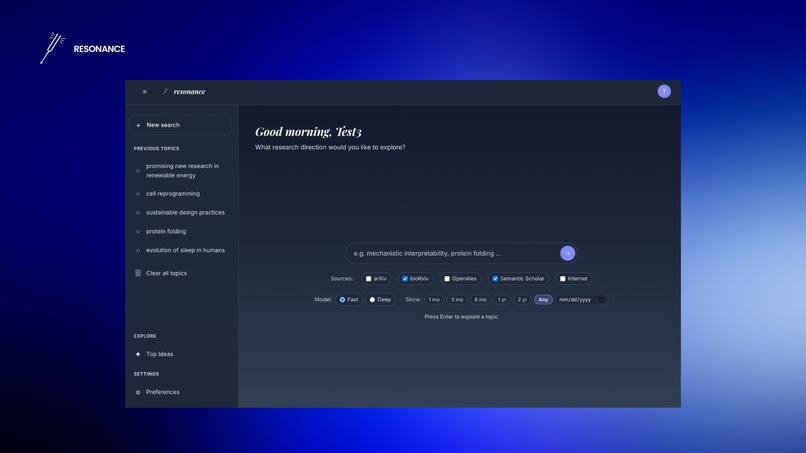
Task: Set Since filter to 1 mo
Action: pyautogui.click(x=434, y=300)
